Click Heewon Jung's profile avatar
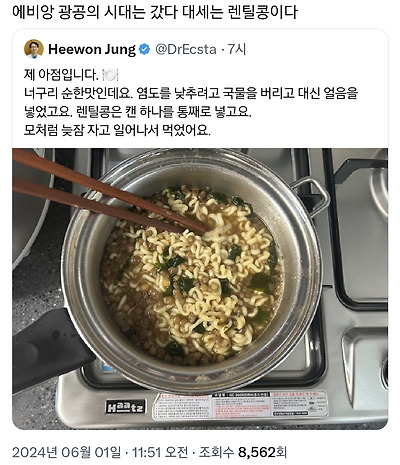400x465 pixels. (x=34, y=49)
